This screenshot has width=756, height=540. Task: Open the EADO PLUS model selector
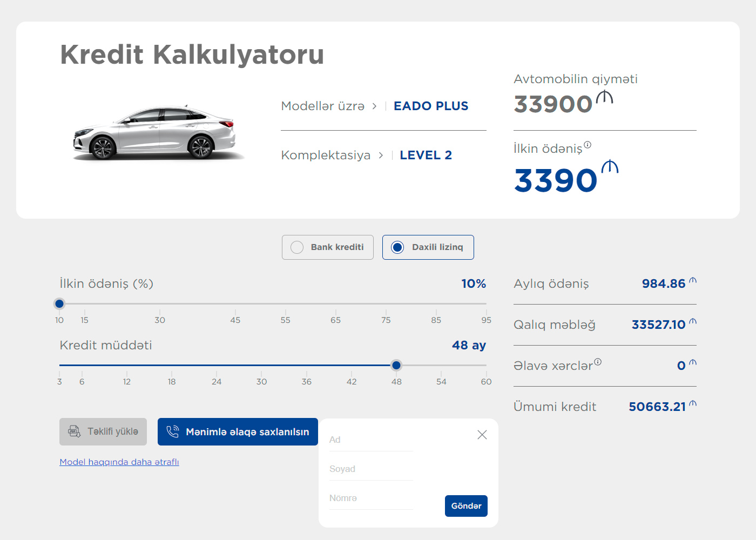[x=430, y=106]
